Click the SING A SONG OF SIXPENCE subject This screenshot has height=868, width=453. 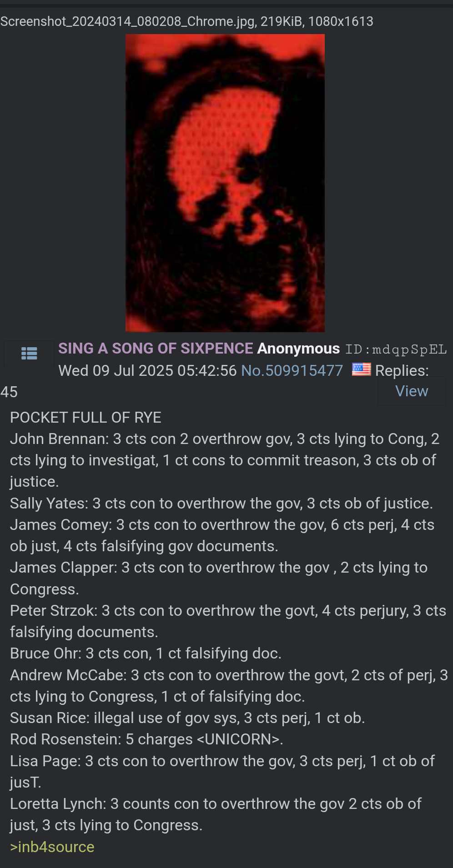click(x=156, y=349)
